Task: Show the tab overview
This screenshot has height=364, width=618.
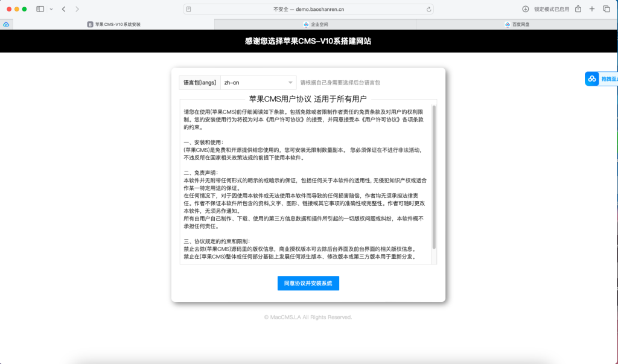Action: [x=607, y=9]
